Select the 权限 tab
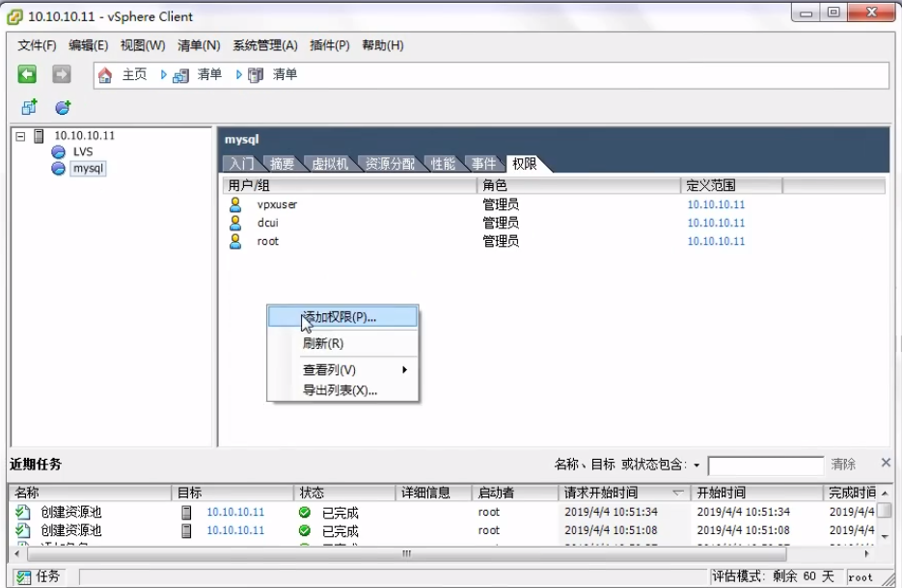The image size is (902, 588). [525, 164]
